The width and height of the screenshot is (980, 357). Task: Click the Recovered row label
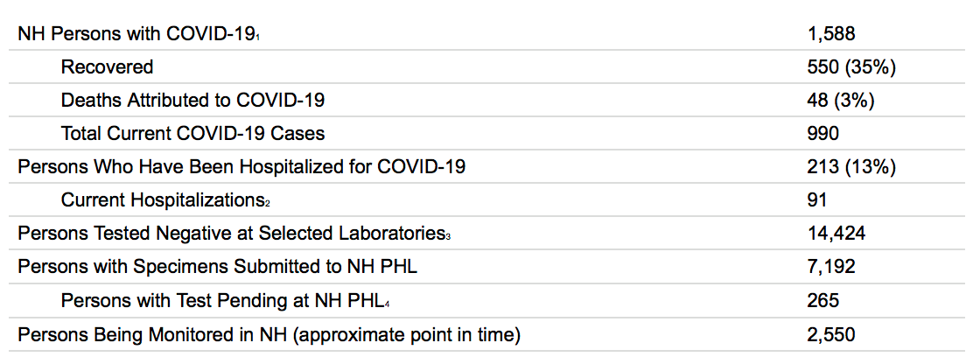pos(107,66)
